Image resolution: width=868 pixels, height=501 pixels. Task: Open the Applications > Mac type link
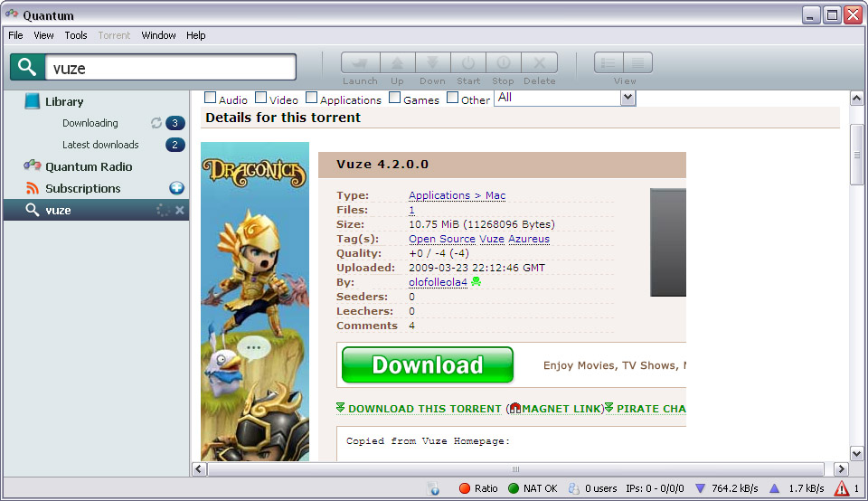coord(458,195)
